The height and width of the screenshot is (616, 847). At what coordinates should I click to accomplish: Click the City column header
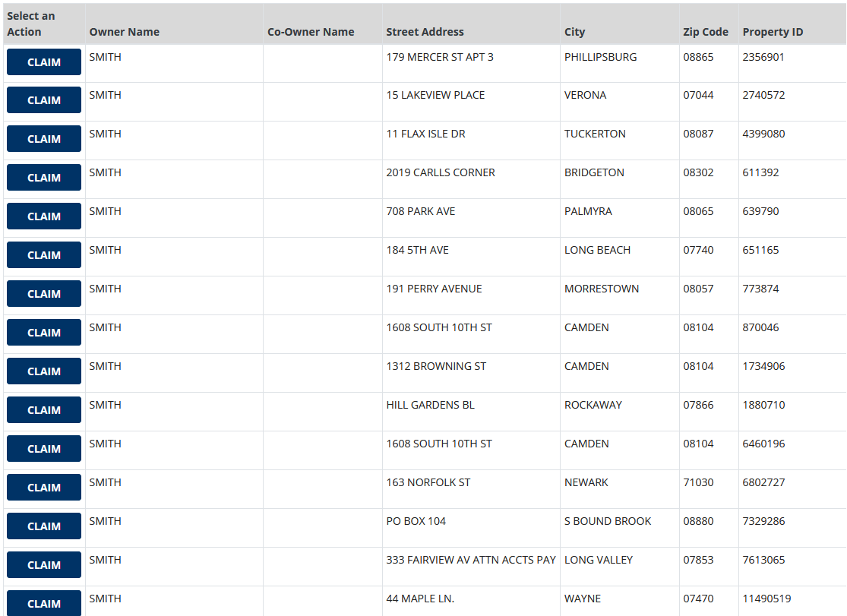[574, 32]
